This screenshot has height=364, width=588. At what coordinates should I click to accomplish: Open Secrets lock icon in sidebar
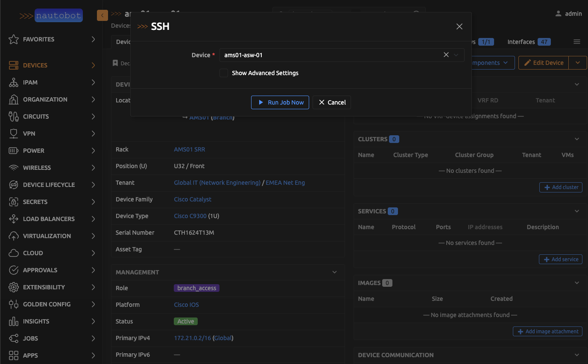[x=14, y=202]
